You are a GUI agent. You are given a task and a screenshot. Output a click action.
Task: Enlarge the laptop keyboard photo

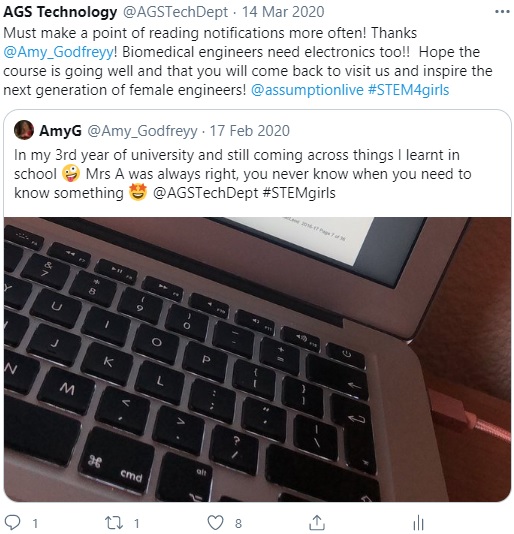pyautogui.click(x=258, y=359)
